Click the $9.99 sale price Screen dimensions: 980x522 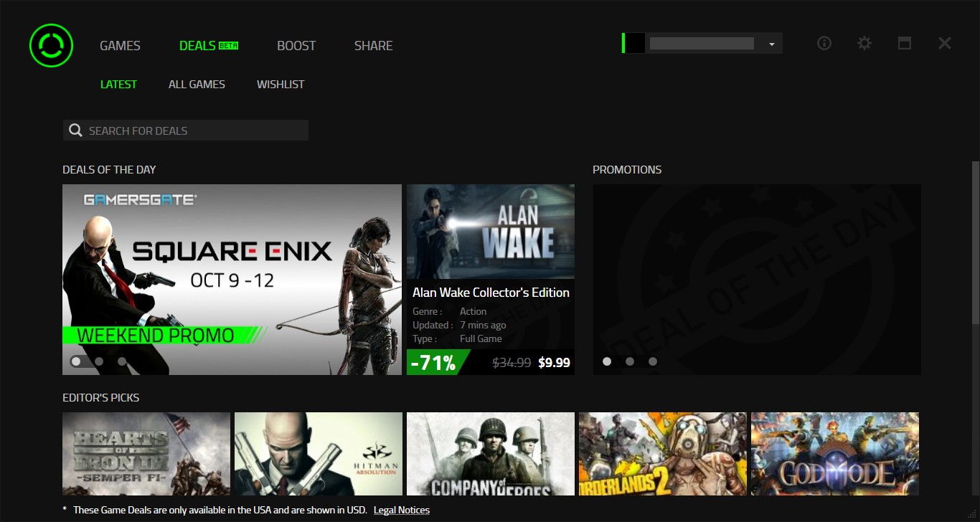pyautogui.click(x=555, y=363)
